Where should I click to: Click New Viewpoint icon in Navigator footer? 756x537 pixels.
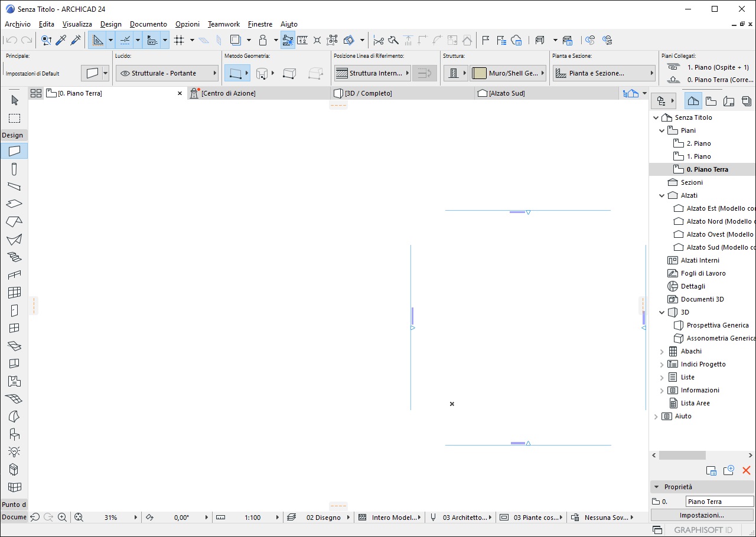coord(728,470)
